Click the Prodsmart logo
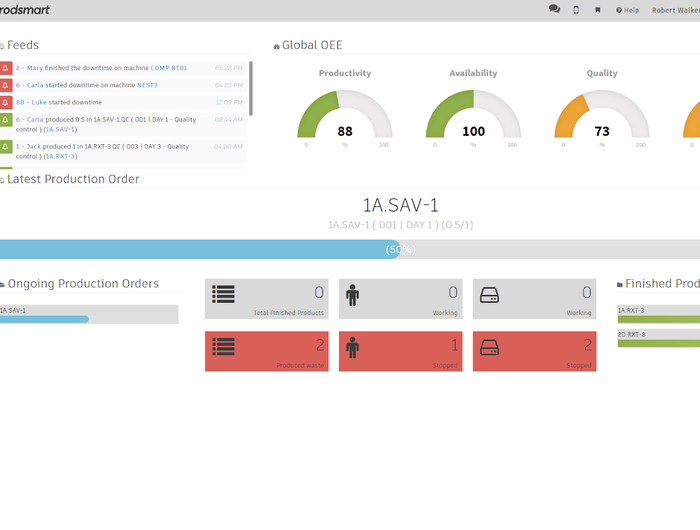The width and height of the screenshot is (700, 530). (25, 10)
